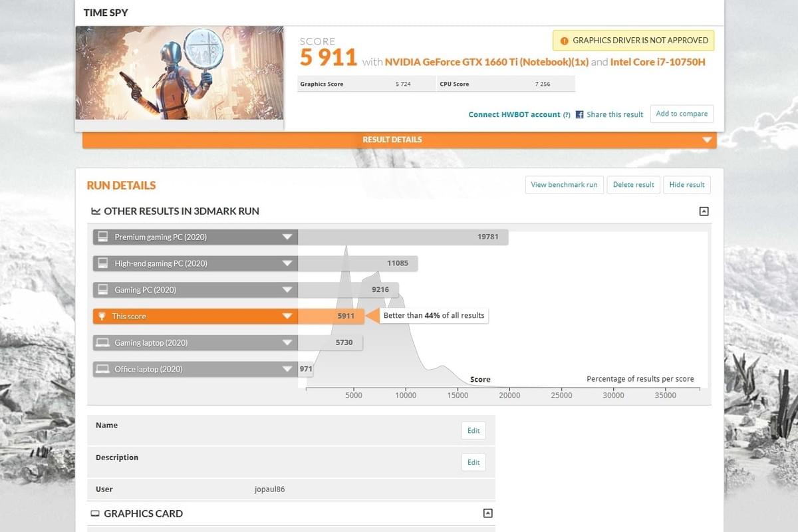Click the Facebook share icon
The width and height of the screenshot is (798, 532).
pos(579,114)
